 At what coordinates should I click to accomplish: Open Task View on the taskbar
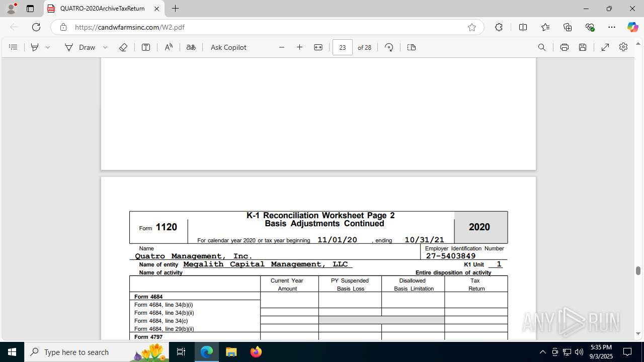point(181,352)
